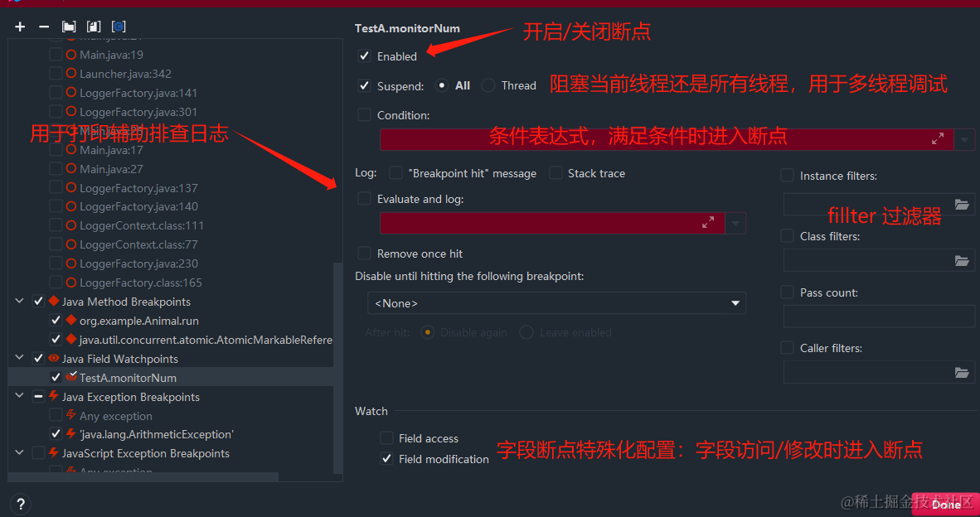Expand the Condition field editor icon
Image resolution: width=980 pixels, height=517 pixels.
coord(938,139)
